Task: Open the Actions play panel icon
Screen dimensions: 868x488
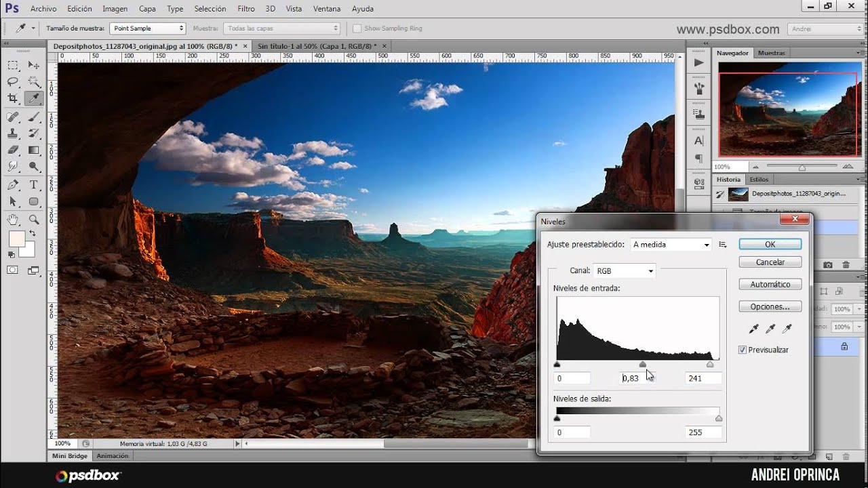Action: coord(699,62)
